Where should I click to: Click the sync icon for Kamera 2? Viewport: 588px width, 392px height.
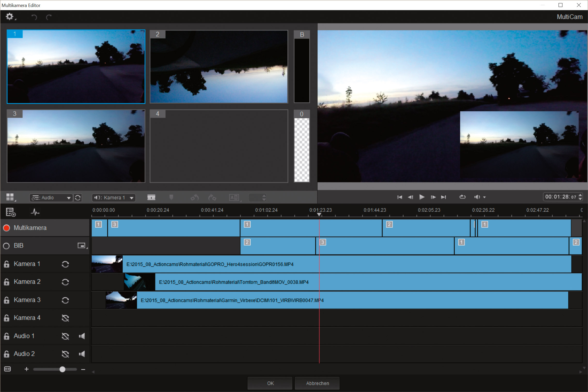click(65, 282)
